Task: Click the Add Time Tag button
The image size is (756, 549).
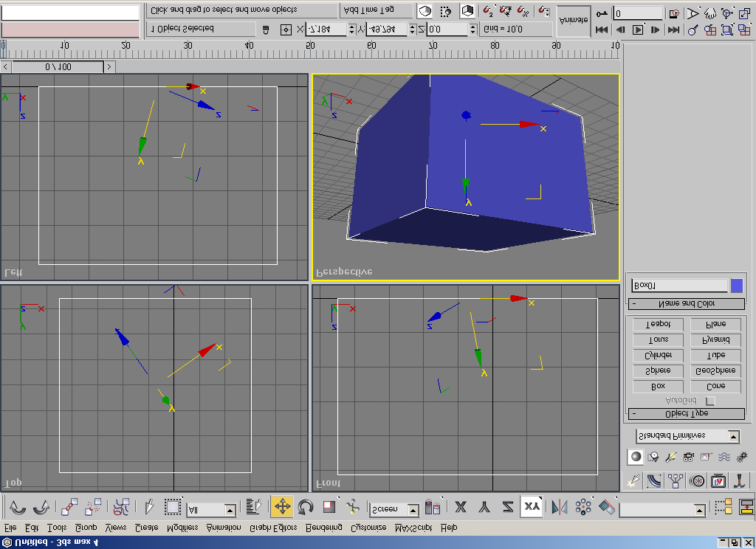Action: [377, 10]
